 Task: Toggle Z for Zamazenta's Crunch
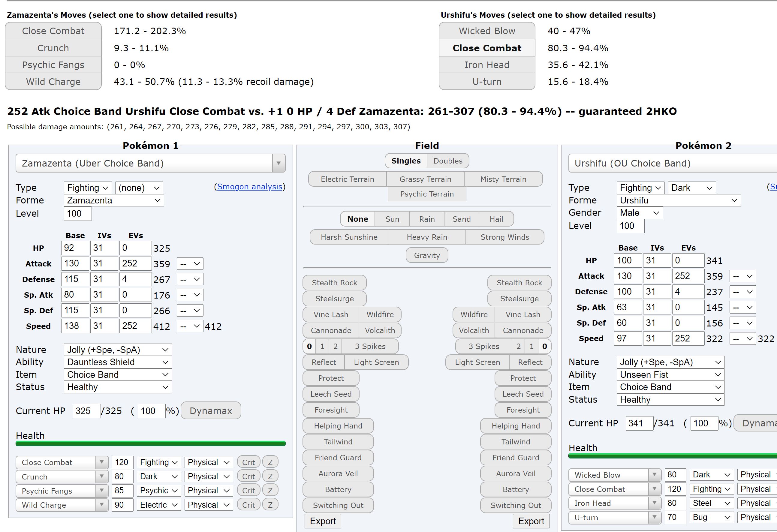pyautogui.click(x=270, y=476)
